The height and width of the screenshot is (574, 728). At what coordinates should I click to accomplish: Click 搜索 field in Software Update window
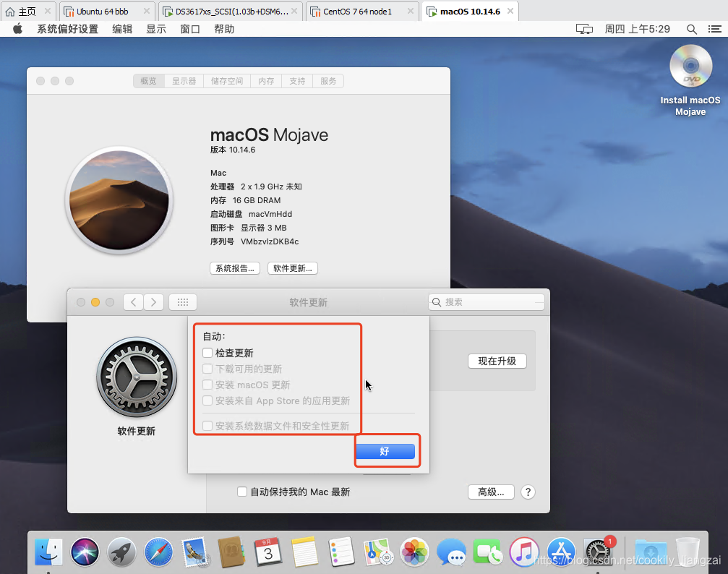tap(487, 302)
